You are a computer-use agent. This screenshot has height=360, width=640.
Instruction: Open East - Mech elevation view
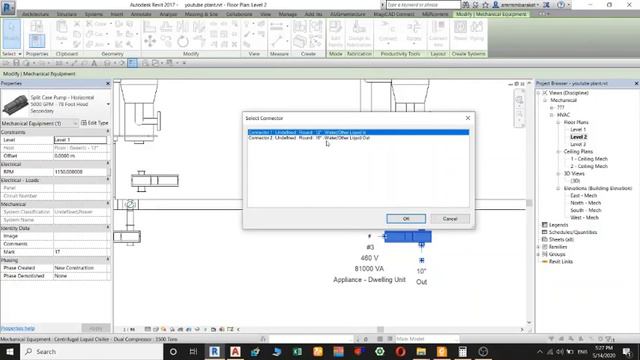pos(584,196)
